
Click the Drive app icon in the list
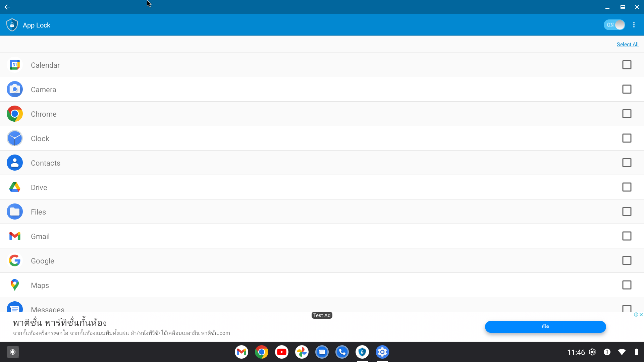tap(15, 187)
